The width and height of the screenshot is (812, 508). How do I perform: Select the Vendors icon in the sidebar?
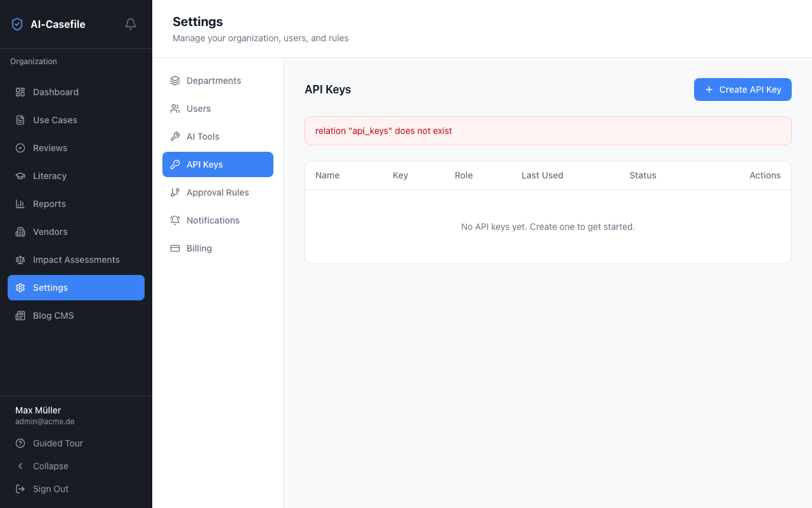point(20,232)
